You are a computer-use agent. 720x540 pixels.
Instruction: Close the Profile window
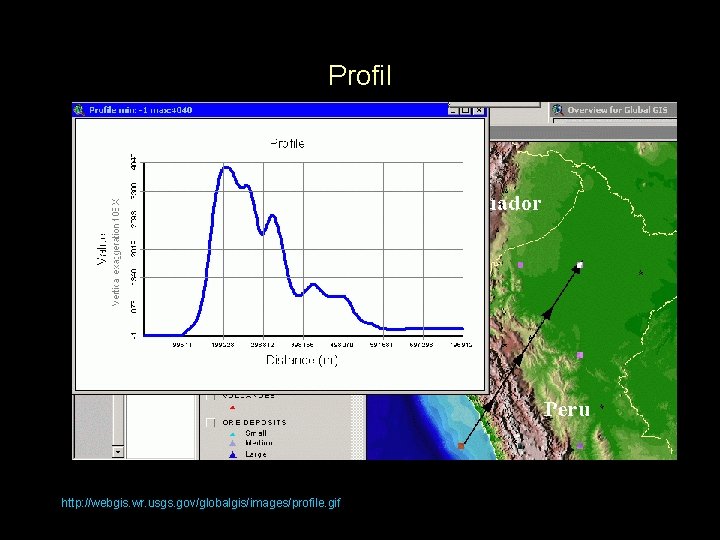point(478,110)
